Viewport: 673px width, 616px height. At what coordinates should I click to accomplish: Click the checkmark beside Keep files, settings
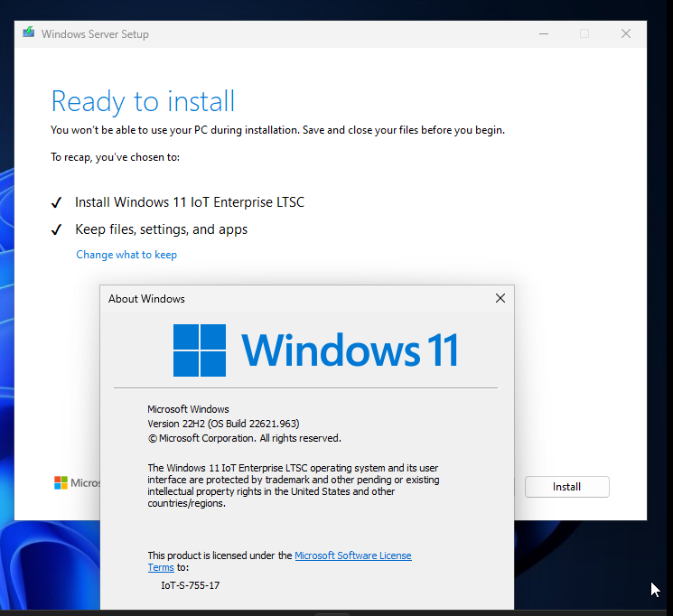(x=56, y=230)
